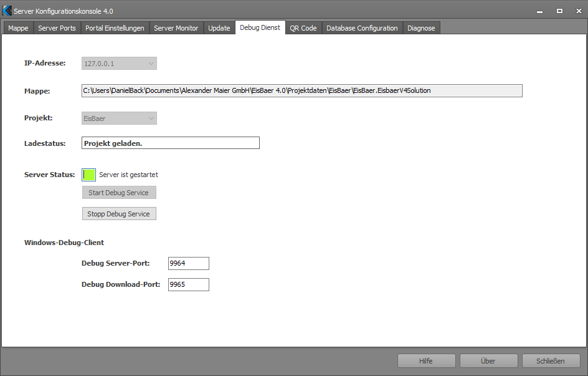
Task: Click the Windows-Debug-Client heading
Action: pos(64,243)
